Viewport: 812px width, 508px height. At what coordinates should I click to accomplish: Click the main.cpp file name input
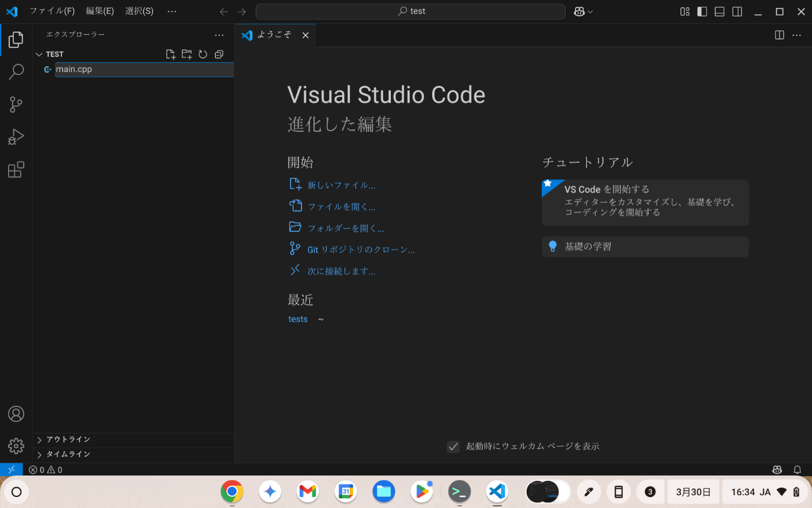144,70
